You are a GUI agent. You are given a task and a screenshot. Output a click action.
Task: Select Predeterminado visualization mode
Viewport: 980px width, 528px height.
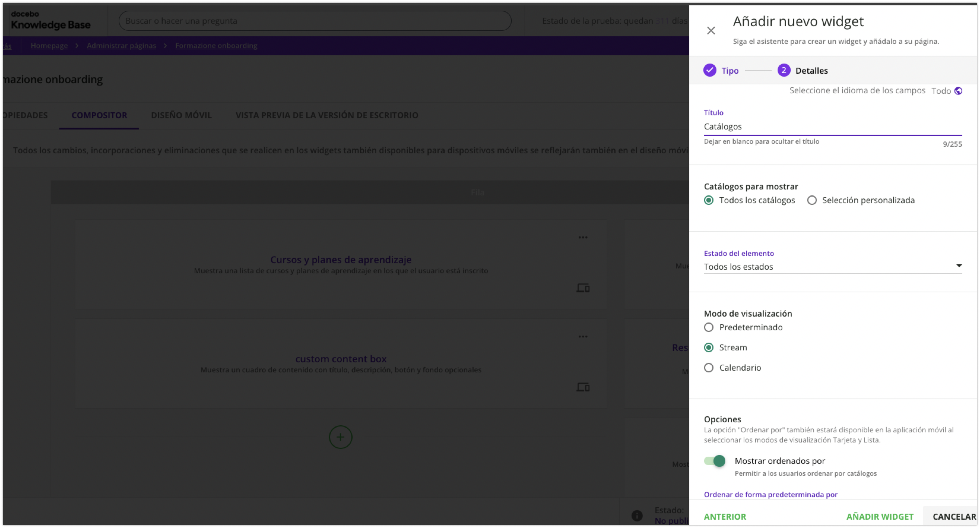(x=708, y=327)
